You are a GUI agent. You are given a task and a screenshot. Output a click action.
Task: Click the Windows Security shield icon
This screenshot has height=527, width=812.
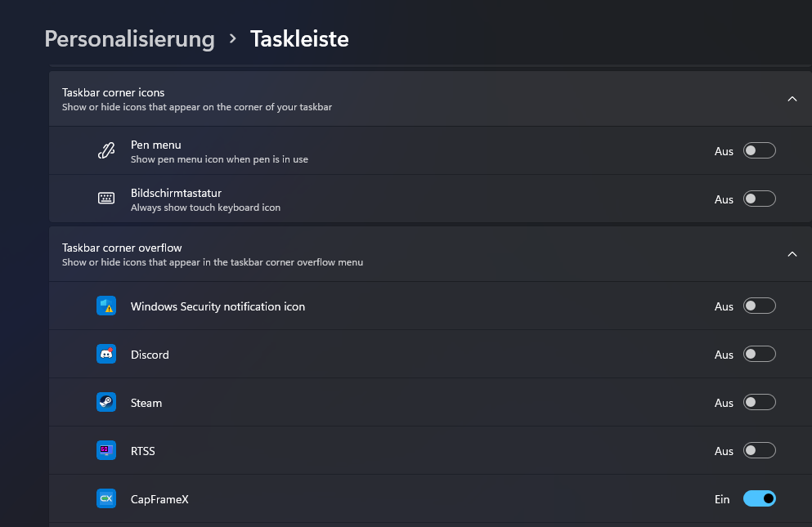coord(105,306)
